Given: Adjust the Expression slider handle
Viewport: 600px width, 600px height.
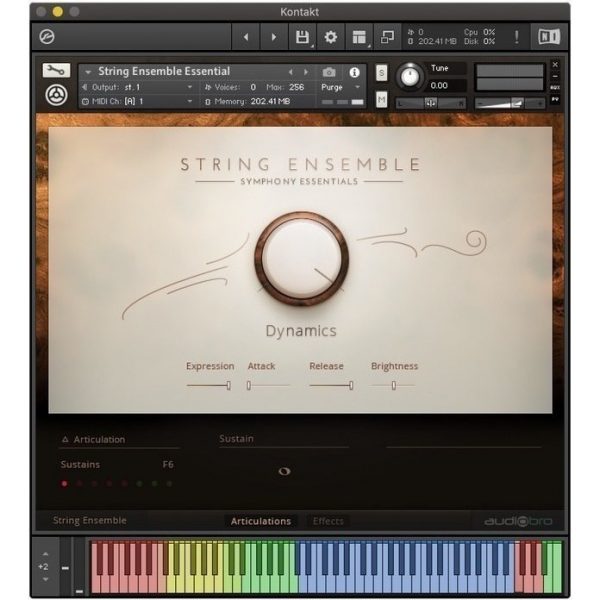Looking at the screenshot, I should click(x=228, y=386).
